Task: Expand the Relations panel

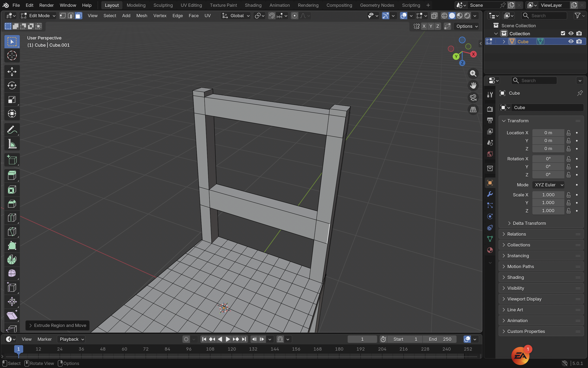Action: tap(516, 234)
